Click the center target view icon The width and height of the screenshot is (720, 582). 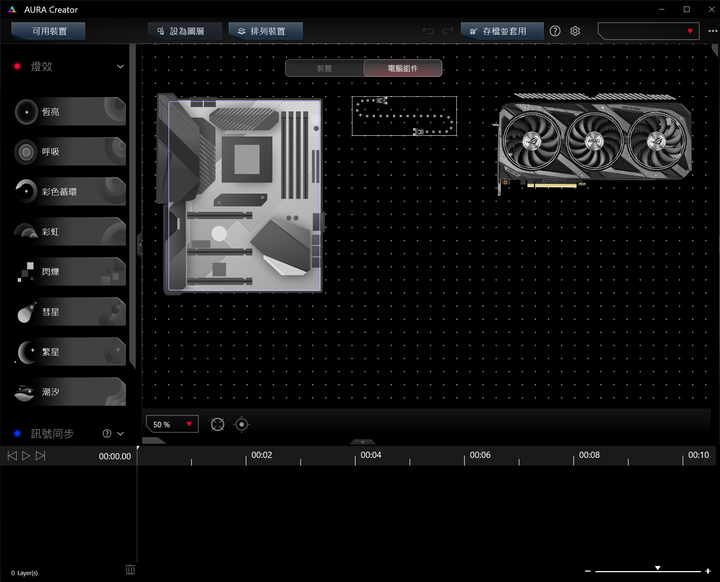tap(242, 424)
